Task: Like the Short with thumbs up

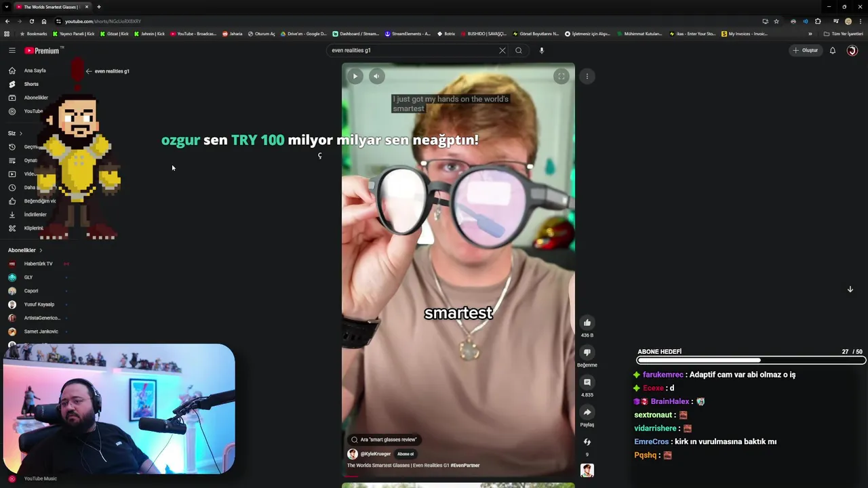Action: 587,323
